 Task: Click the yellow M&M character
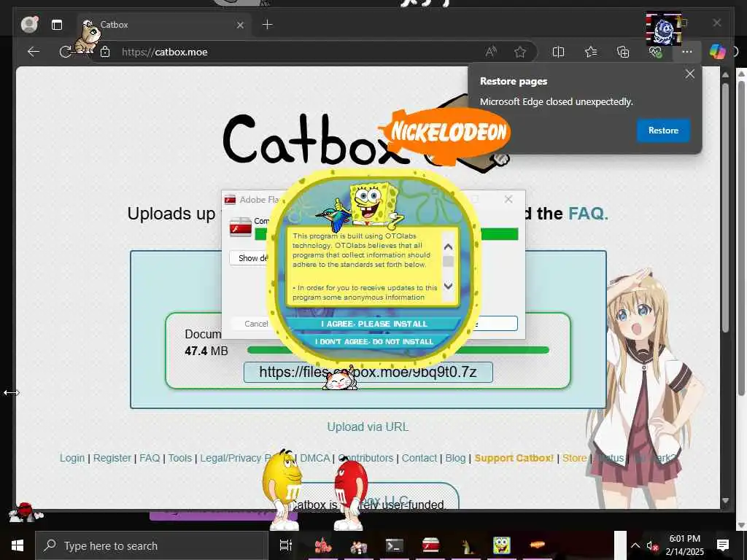click(283, 489)
